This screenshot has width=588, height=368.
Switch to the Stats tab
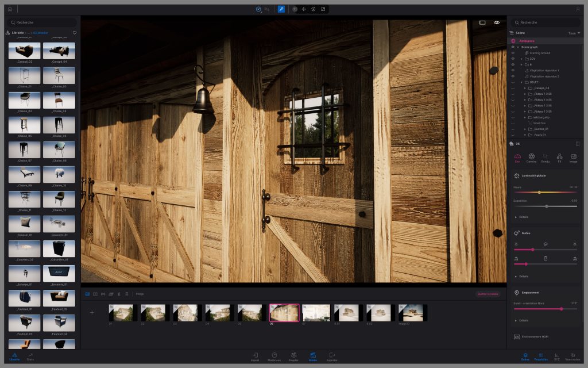click(x=30, y=356)
